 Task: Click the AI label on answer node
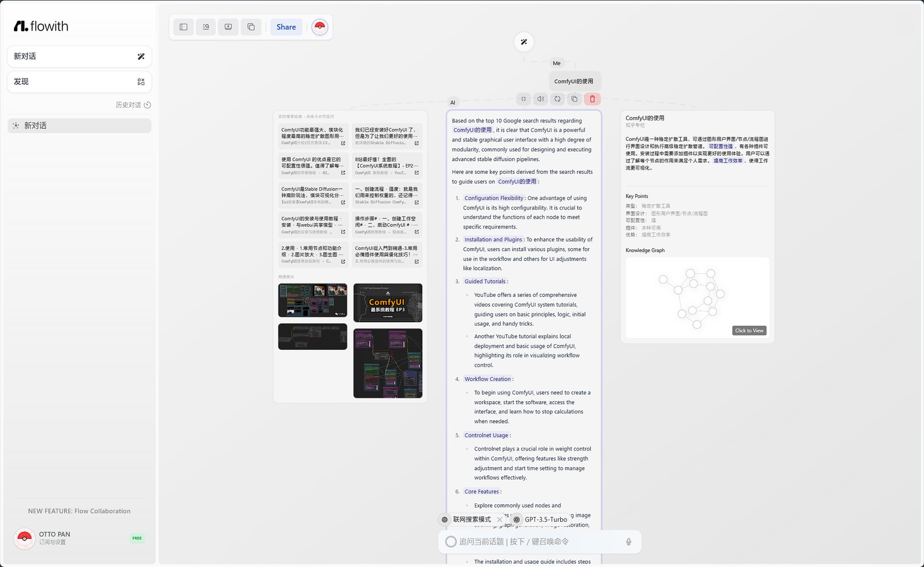[453, 103]
